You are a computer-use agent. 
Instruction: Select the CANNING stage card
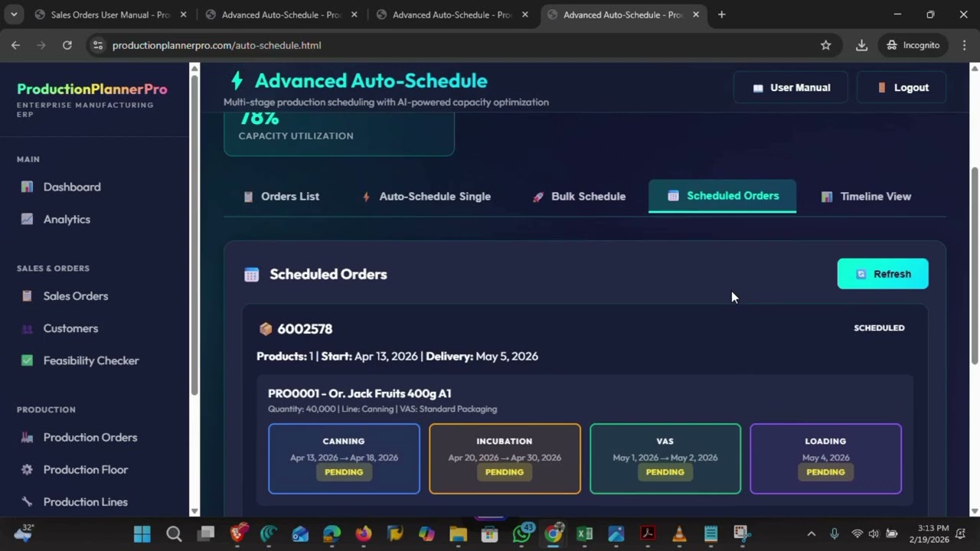point(344,458)
